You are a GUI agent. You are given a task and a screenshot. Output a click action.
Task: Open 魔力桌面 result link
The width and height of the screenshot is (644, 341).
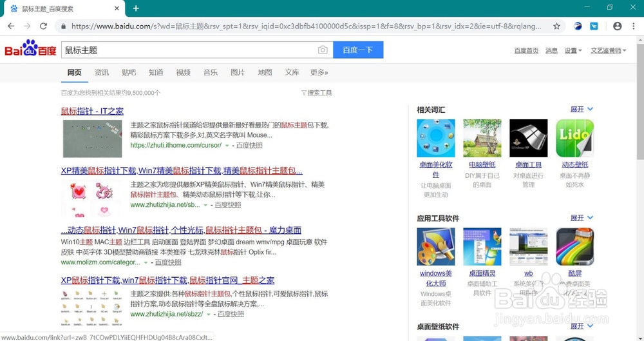click(181, 230)
